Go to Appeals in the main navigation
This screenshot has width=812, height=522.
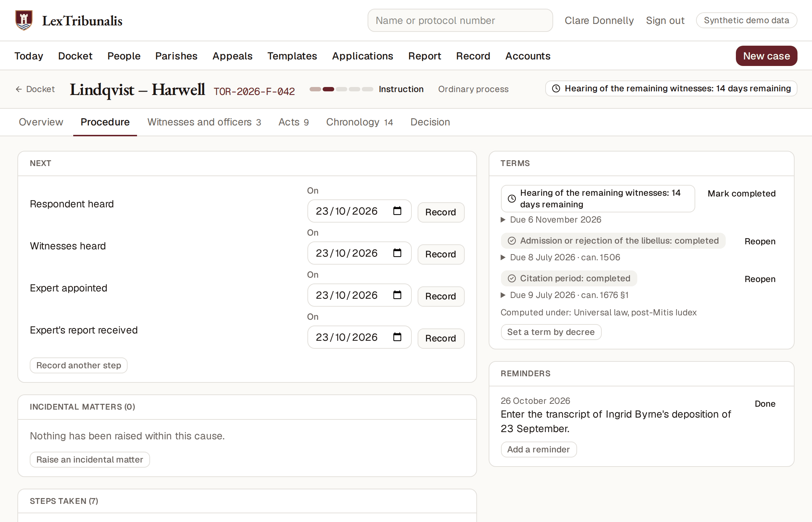(232, 56)
